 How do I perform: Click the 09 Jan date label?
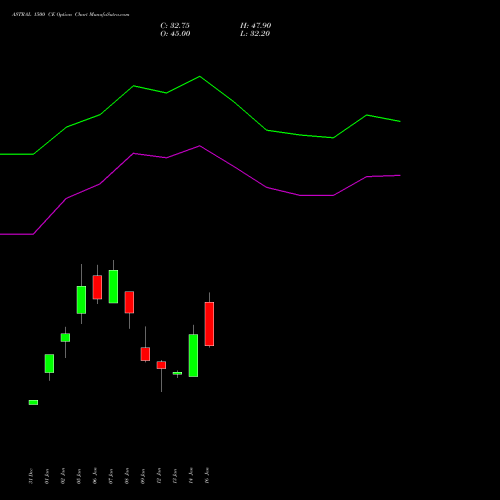[143, 476]
